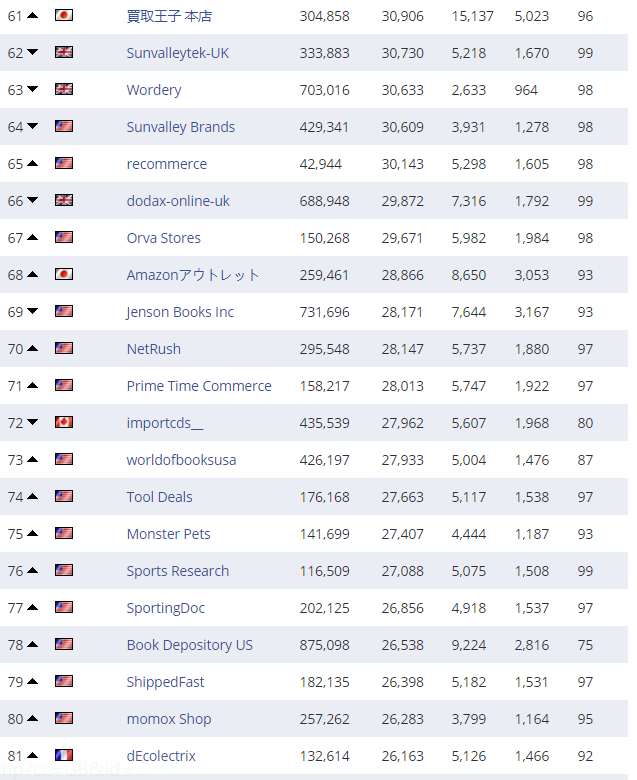The height and width of the screenshot is (780, 637).
Task: Click the down arrow at rank 69
Action: (33, 312)
